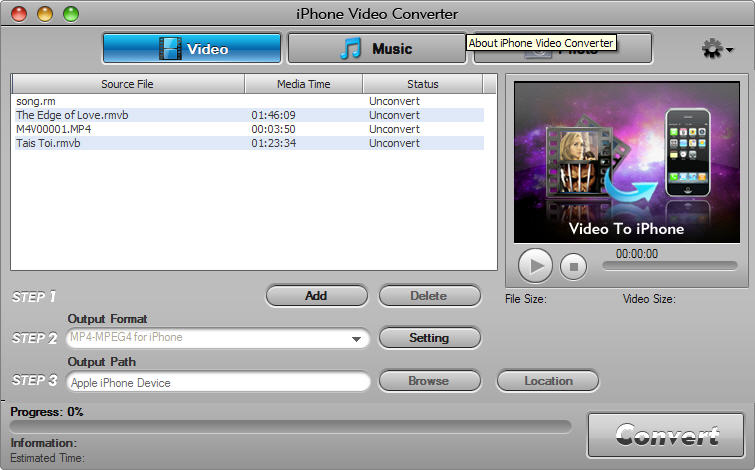Click the green zoom window button
Image resolution: width=755 pixels, height=470 pixels.
click(x=71, y=13)
